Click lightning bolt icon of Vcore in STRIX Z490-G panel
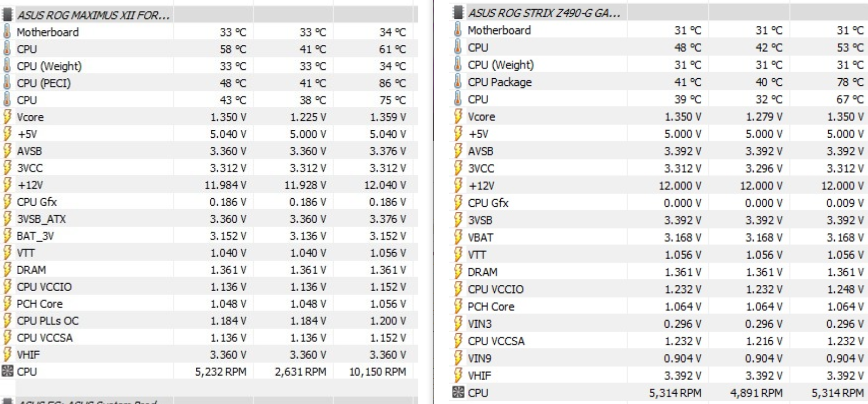 (x=458, y=116)
